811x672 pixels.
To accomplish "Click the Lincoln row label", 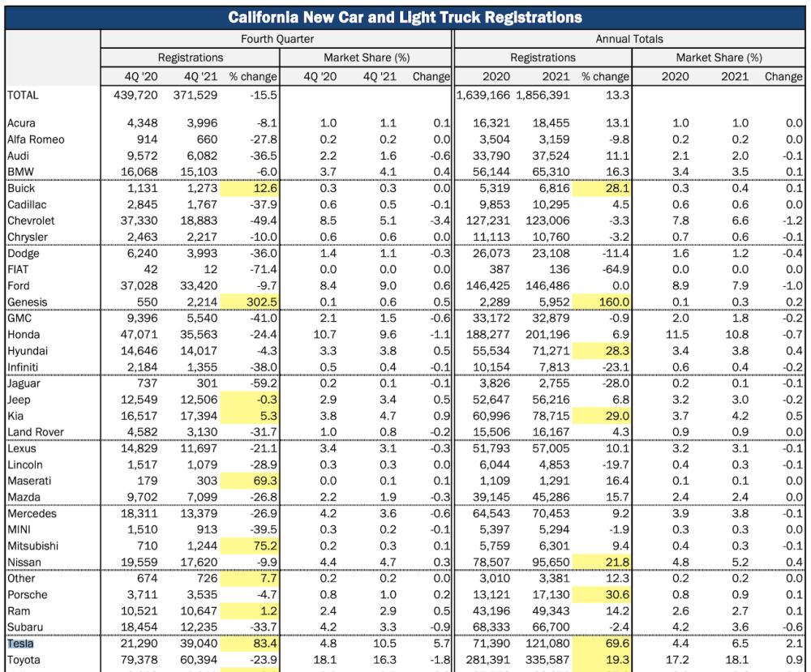I will point(25,464).
